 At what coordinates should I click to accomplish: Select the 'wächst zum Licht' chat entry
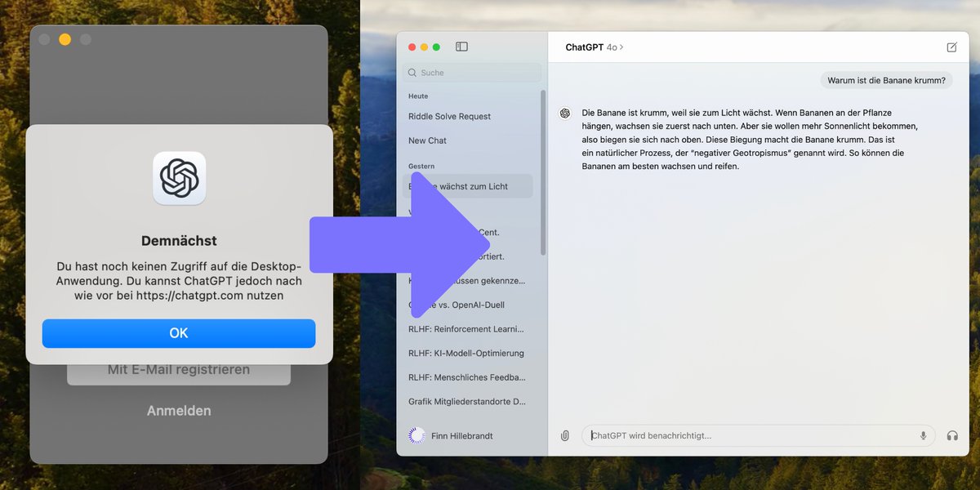[x=467, y=186]
